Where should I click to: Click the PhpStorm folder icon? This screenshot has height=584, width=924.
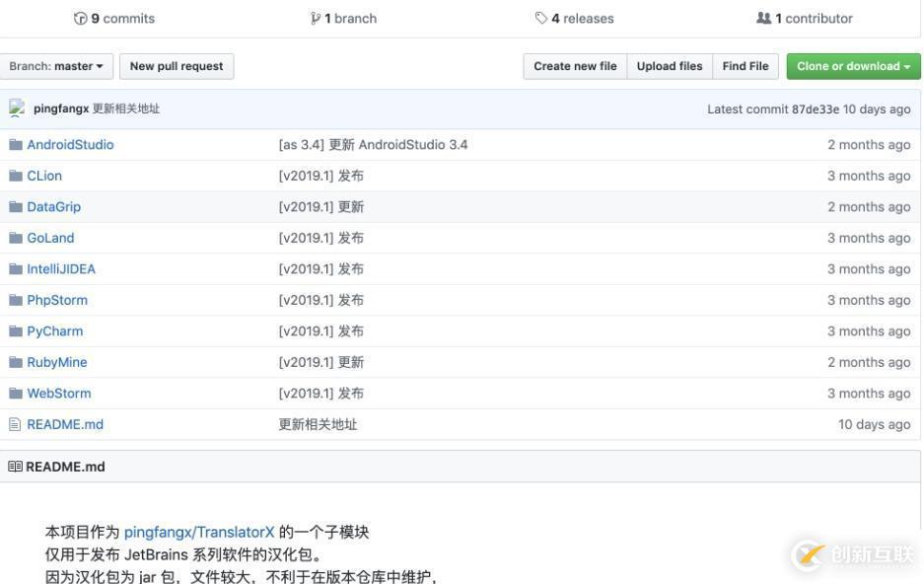16,300
